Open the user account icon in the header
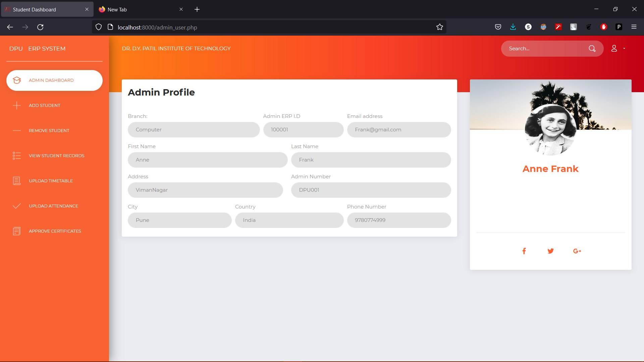The height and width of the screenshot is (362, 644). pos(614,48)
